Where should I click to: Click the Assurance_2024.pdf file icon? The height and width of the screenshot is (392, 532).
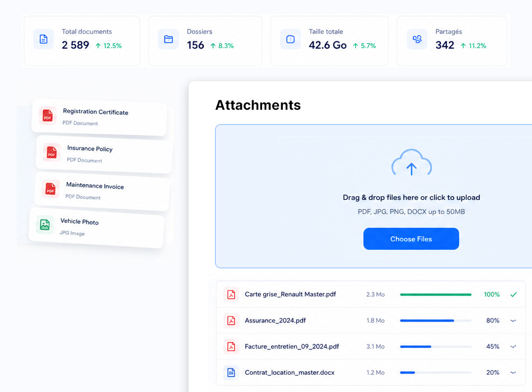[231, 320]
